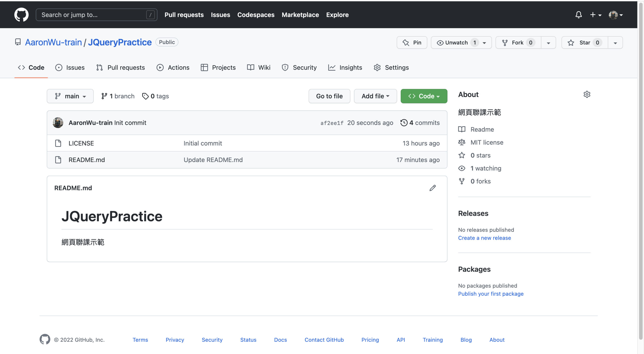Open the JQueryPractice repository link
Viewport: 644px width, 354px height.
120,42
